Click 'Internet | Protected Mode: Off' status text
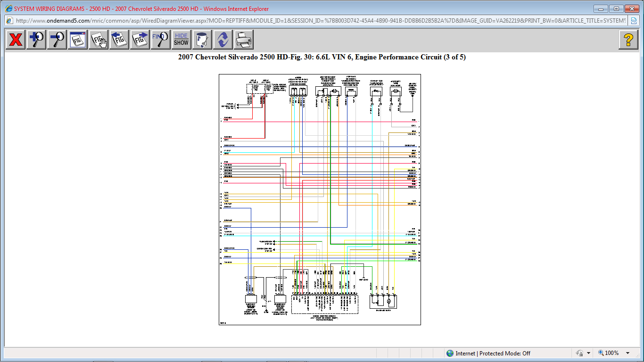Viewport: 644px width, 362px height. click(493, 353)
